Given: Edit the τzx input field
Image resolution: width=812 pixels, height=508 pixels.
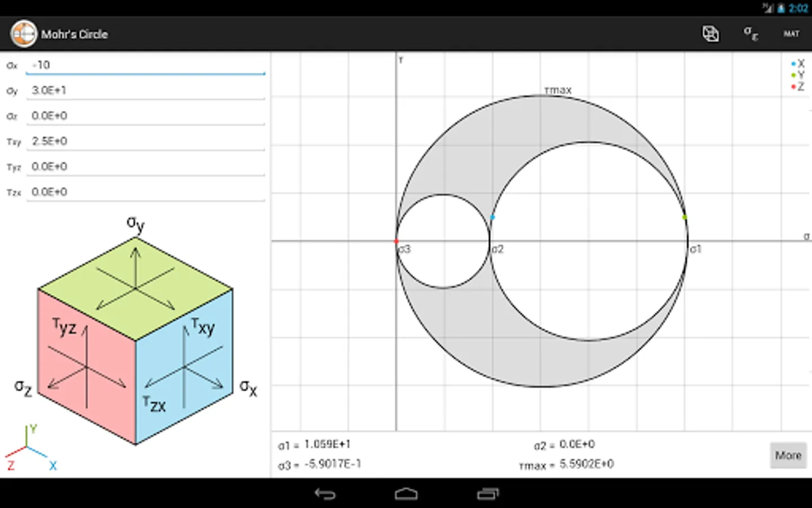Looking at the screenshot, I should tap(145, 192).
